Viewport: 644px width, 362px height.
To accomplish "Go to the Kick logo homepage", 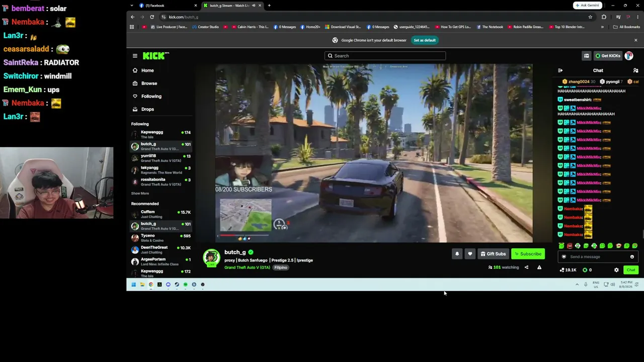I will (156, 56).
